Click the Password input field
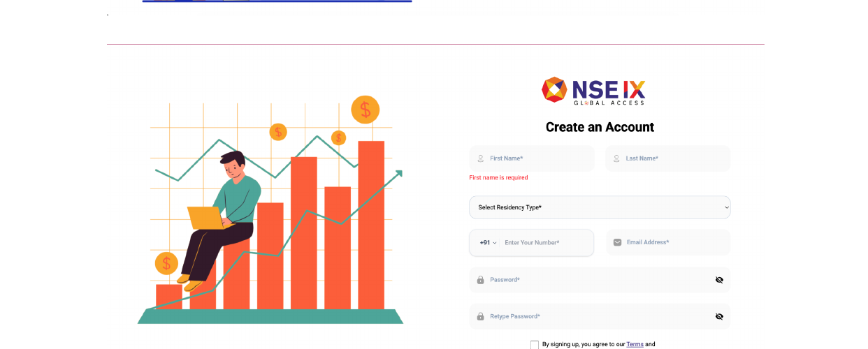Image resolution: width=868 pixels, height=349 pixels. pos(600,280)
